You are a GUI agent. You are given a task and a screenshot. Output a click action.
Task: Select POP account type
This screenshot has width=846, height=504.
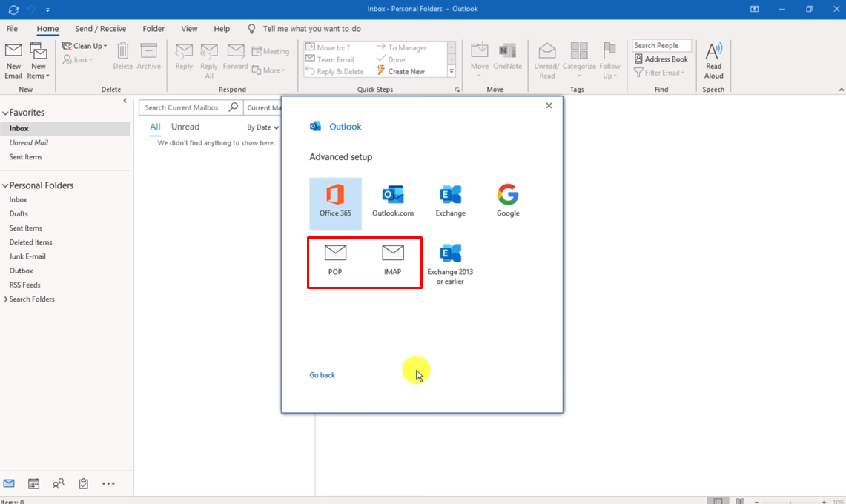click(x=335, y=261)
